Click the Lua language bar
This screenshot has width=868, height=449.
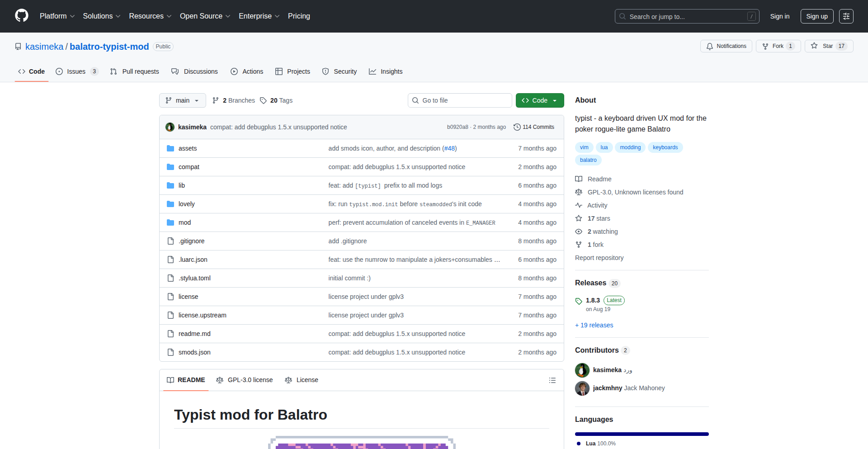642,434
